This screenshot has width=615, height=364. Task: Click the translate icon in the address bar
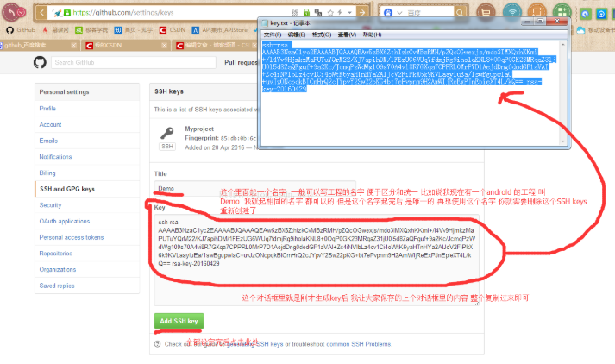(318, 13)
